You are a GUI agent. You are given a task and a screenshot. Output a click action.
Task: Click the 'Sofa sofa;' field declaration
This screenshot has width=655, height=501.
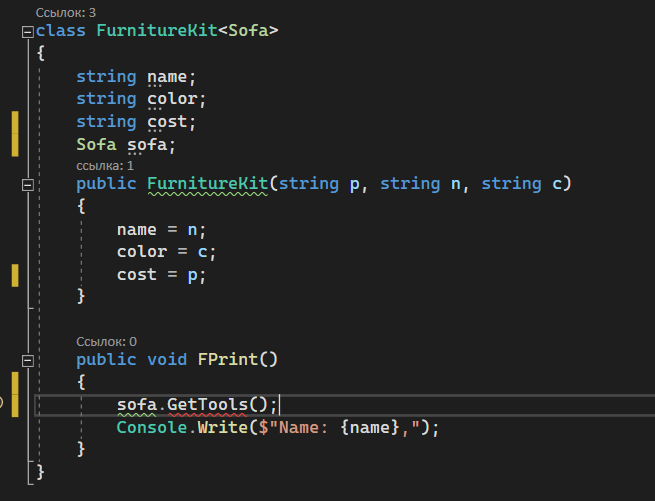(x=126, y=145)
